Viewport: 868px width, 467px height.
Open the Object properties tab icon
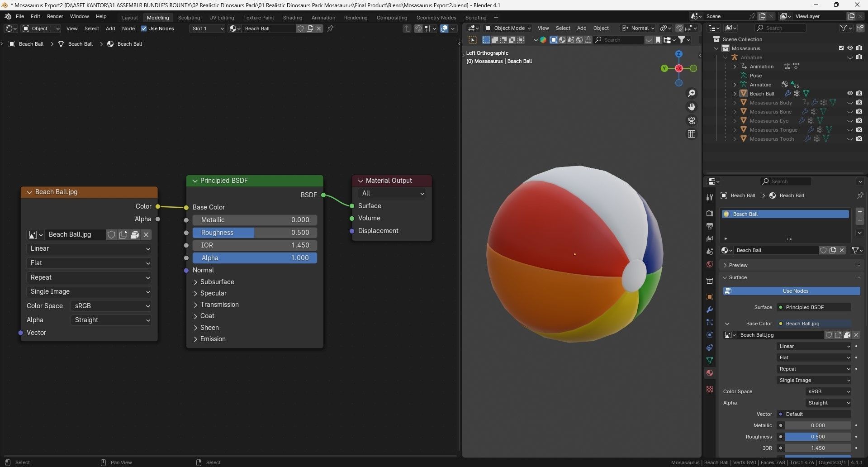click(x=710, y=297)
